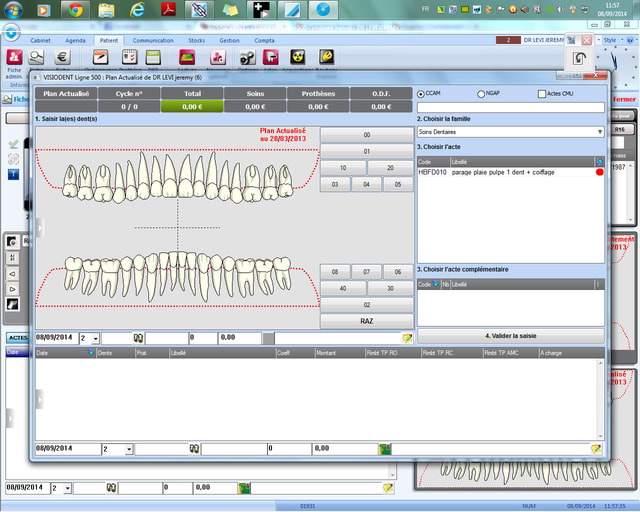Click the binoculars search icon beside the date field
Viewport: 640px width, 512px height.
pos(138,338)
